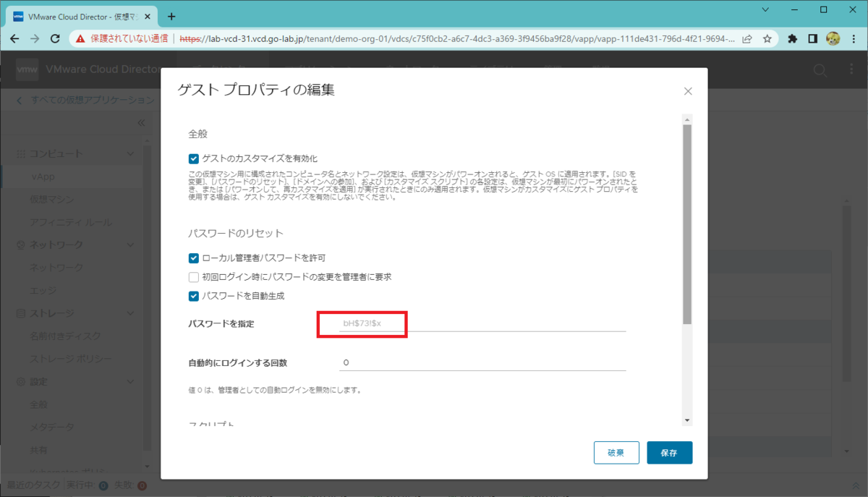Close the ゲスト プロパティの編集 dialog with X
The height and width of the screenshot is (497, 868).
(688, 91)
